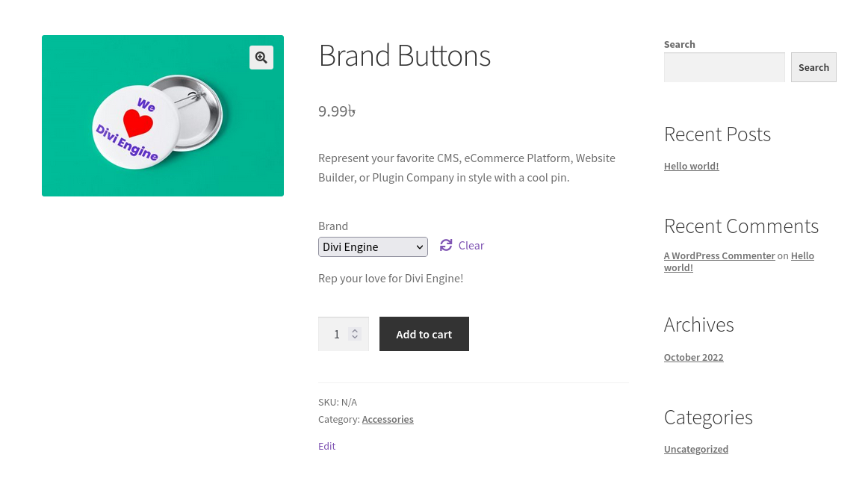Increase quantity with the stepper up arrow
The image size is (868, 490).
pyautogui.click(x=355, y=331)
